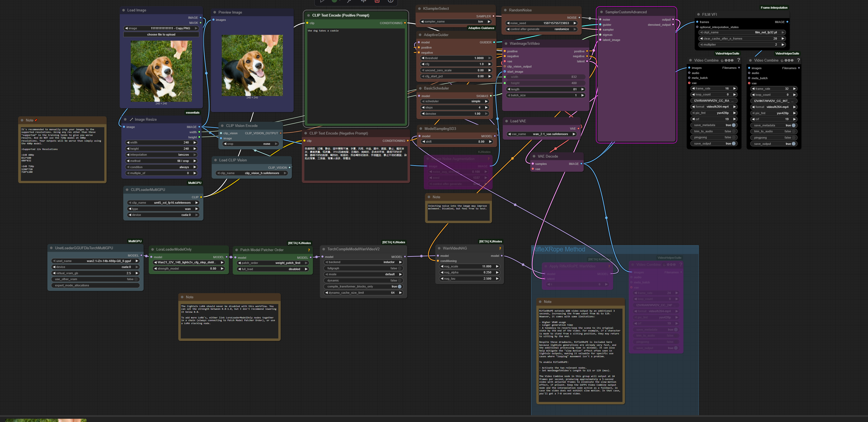Open ckpt_name dropdown in FILM VFI
Screen dimensions: 868x422
coord(742,32)
